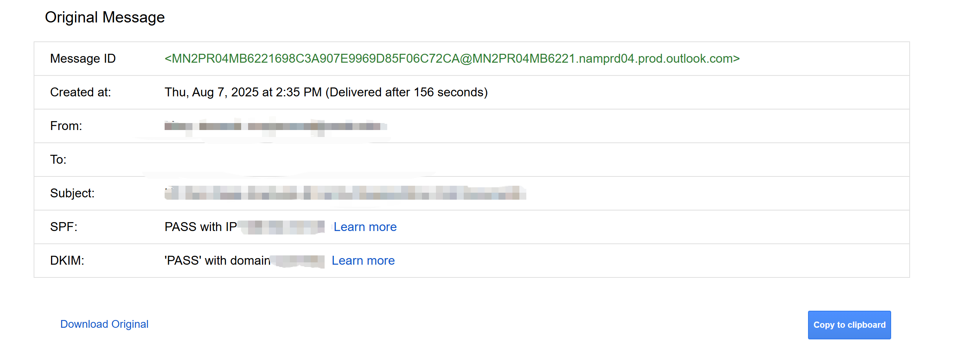
Task: Click the 'PASS' with domain text
Action: [217, 260]
